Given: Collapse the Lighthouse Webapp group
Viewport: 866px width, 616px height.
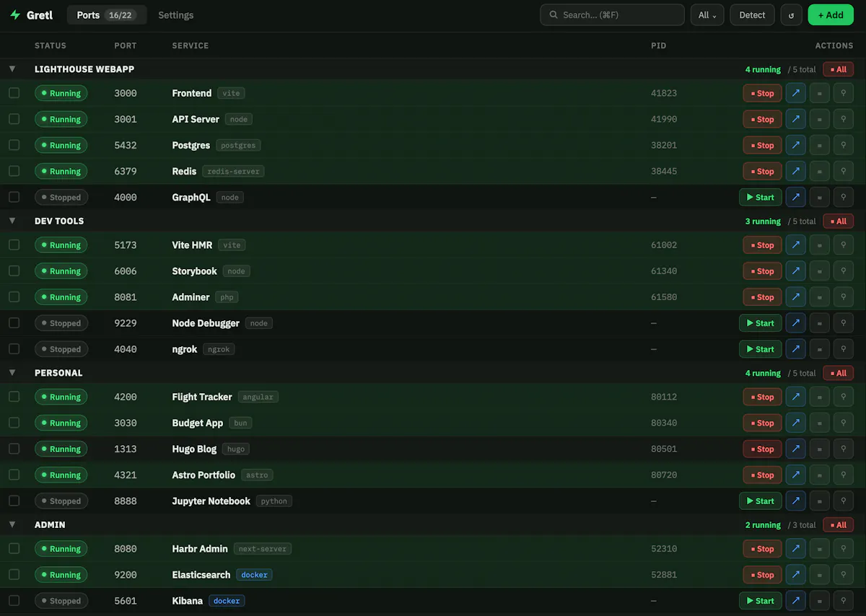Looking at the screenshot, I should click(x=12, y=69).
